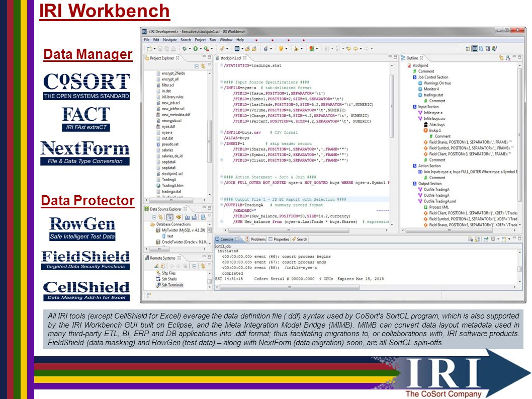Click the green Run button icon
This screenshot has height=399, width=532.
click(196, 49)
